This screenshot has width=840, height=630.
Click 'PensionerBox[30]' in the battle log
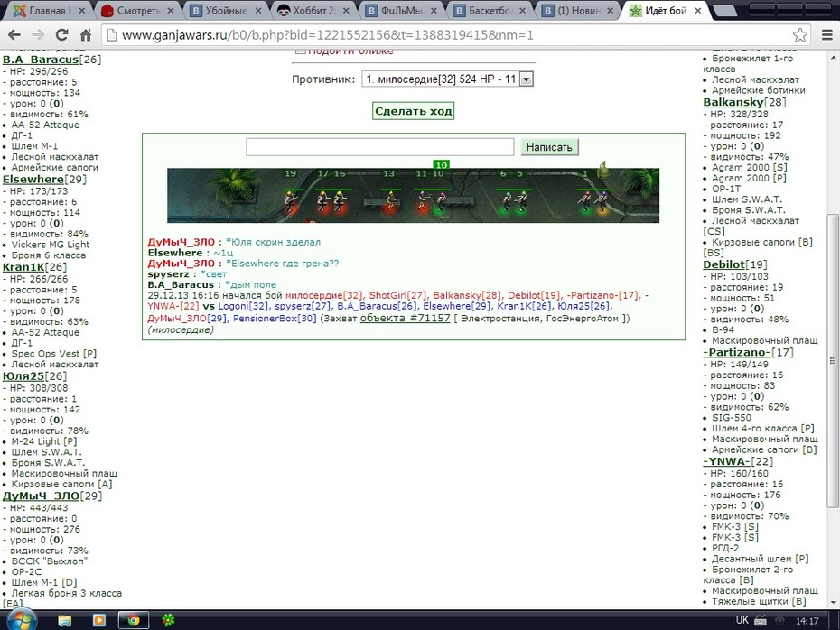click(275, 319)
